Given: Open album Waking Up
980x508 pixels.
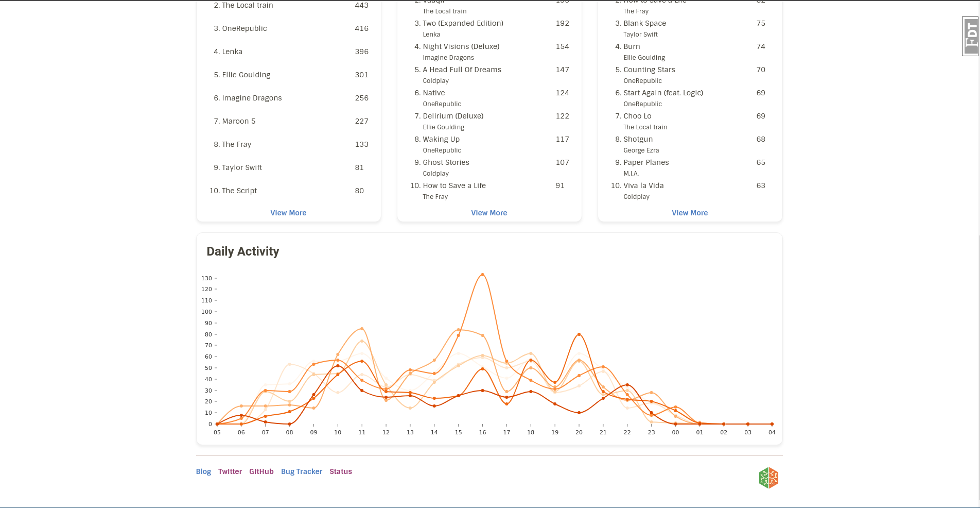Looking at the screenshot, I should coord(441,139).
